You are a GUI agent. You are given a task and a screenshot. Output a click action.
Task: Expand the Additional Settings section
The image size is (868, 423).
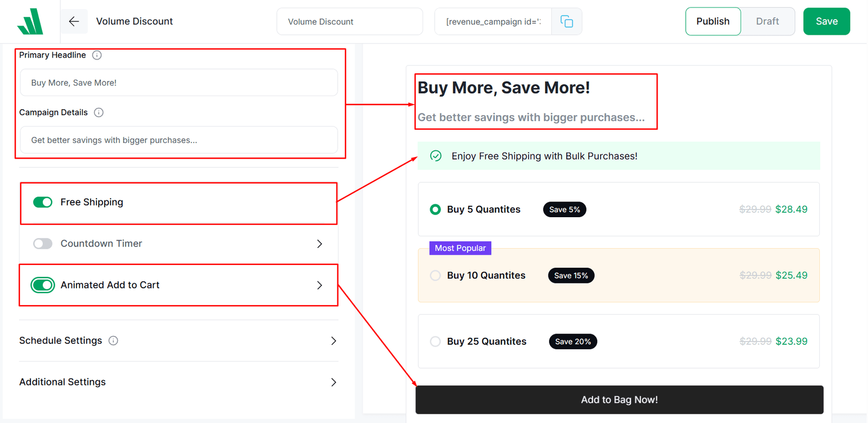[178, 382]
